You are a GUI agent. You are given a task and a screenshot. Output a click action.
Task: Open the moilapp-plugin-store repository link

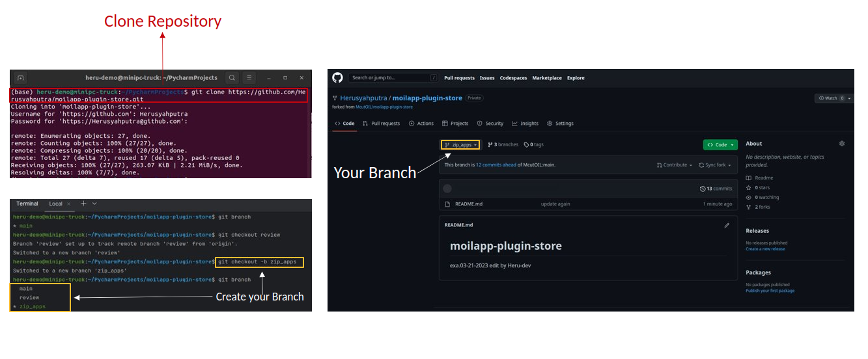click(427, 98)
